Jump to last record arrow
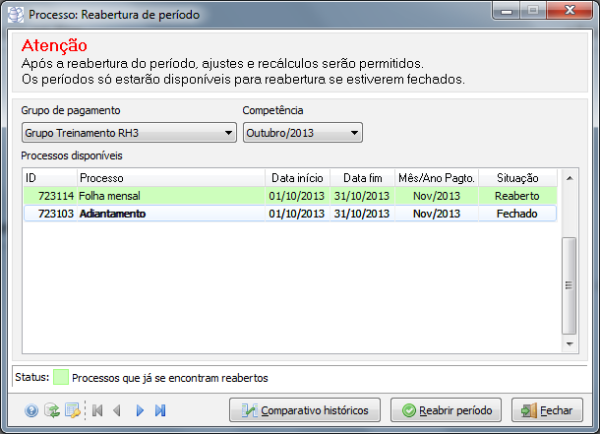 click(x=160, y=410)
